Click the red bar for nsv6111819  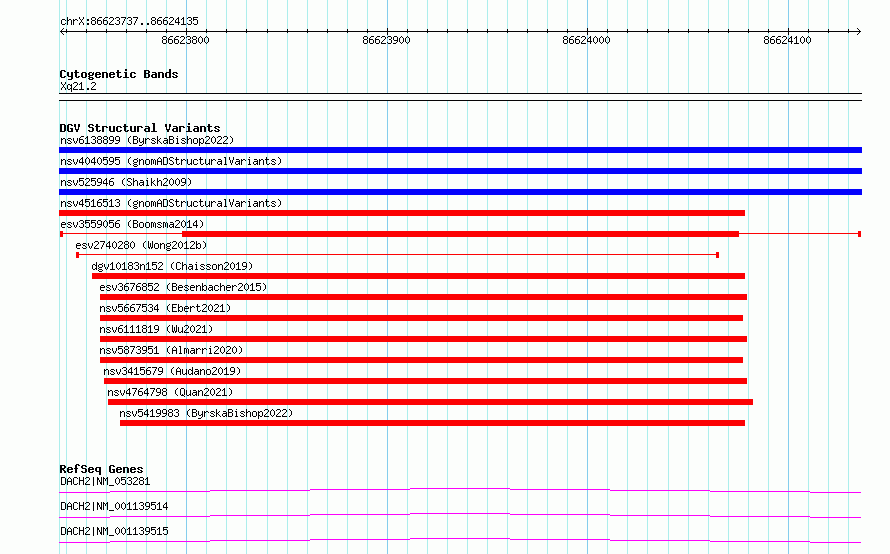(x=423, y=339)
